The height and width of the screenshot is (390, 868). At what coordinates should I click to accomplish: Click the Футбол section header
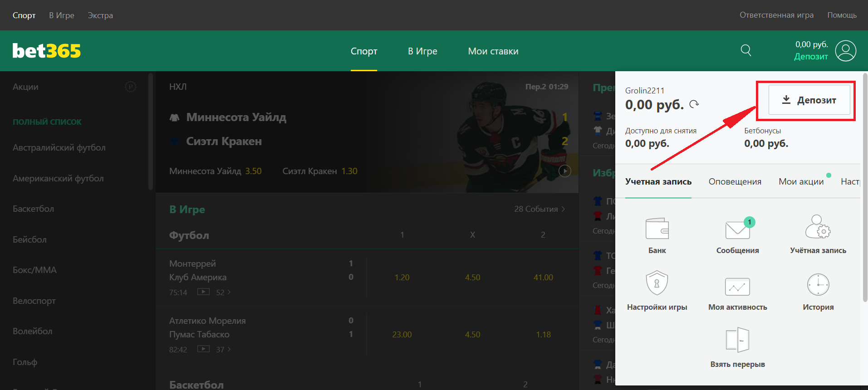coord(189,235)
